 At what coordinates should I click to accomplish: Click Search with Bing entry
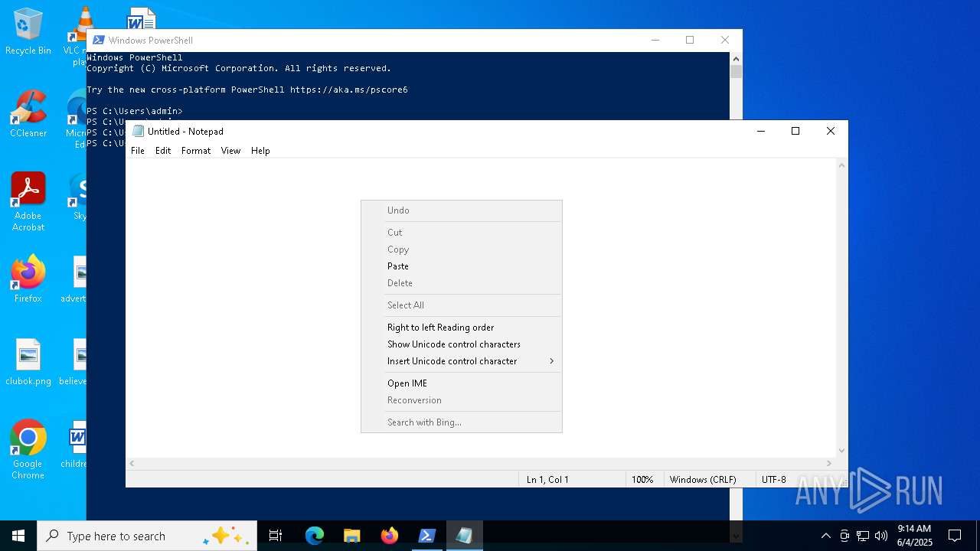click(x=462, y=422)
